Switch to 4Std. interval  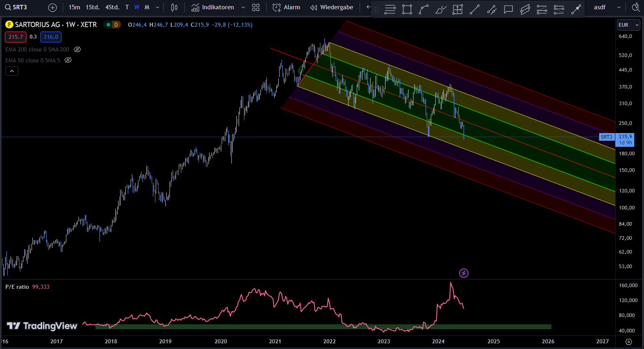(112, 7)
